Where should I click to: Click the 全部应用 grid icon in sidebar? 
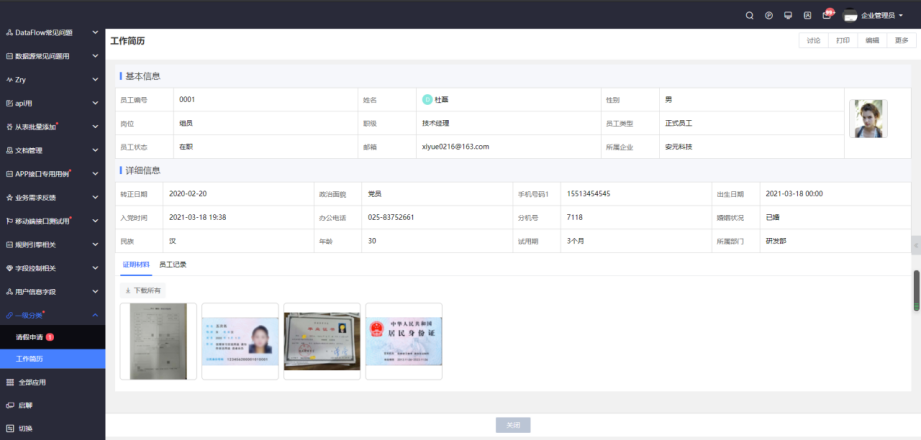10,382
